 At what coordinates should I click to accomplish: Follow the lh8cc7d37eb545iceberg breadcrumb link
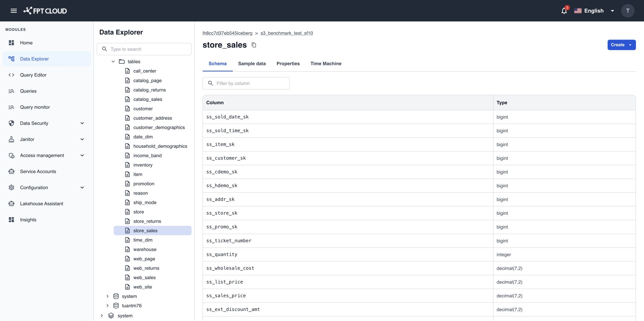point(227,33)
